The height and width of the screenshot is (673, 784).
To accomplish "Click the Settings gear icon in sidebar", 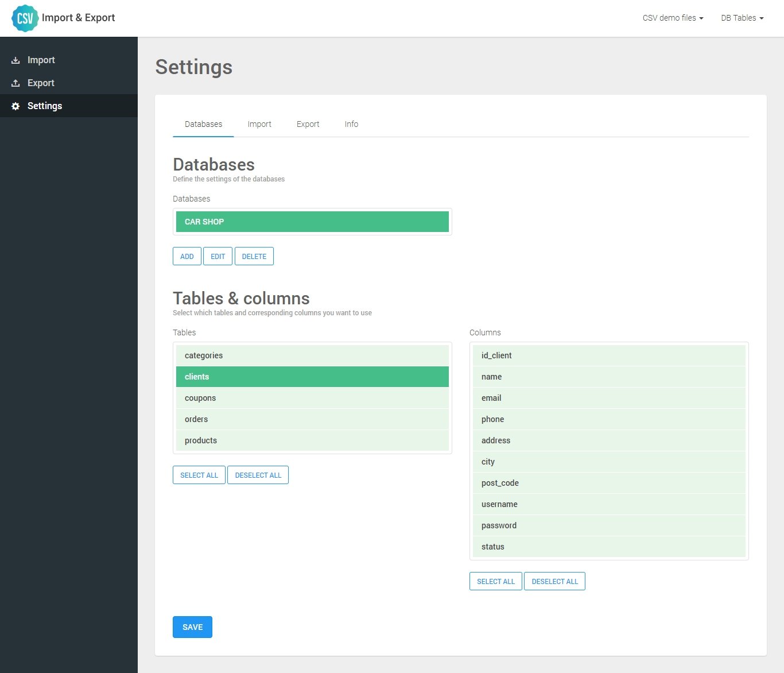I will [x=15, y=106].
